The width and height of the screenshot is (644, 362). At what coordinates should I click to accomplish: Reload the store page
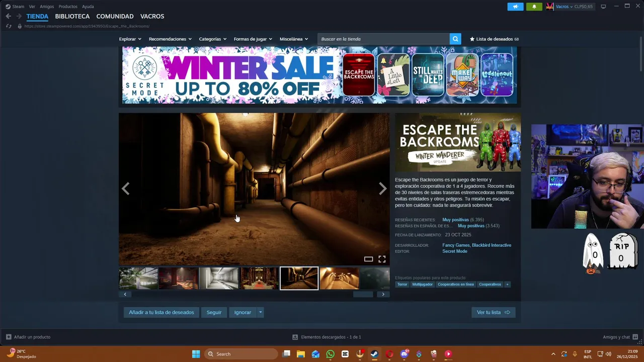9,26
